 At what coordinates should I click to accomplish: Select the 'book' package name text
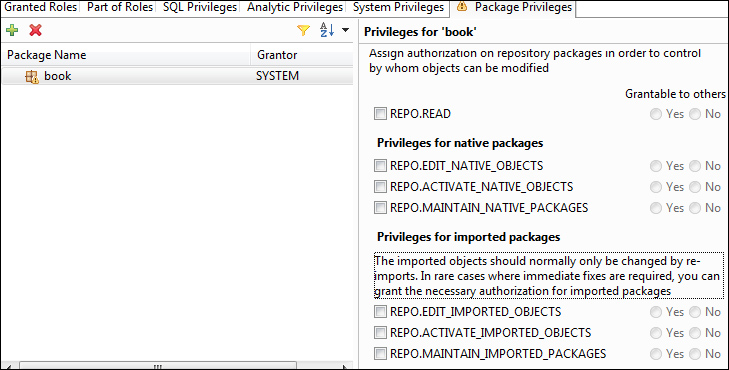[58, 76]
